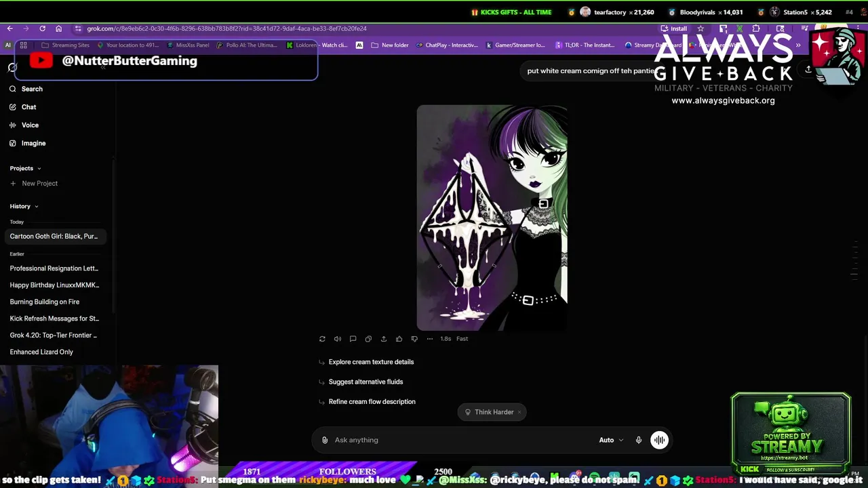Click the microphone dictation icon in the prompt box
The height and width of the screenshot is (488, 868).
[639, 440]
